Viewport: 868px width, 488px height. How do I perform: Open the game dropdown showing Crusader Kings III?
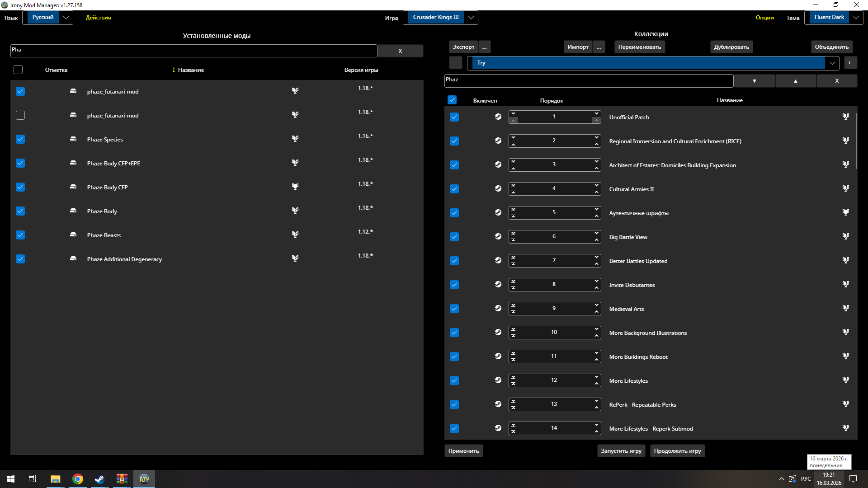pos(440,18)
